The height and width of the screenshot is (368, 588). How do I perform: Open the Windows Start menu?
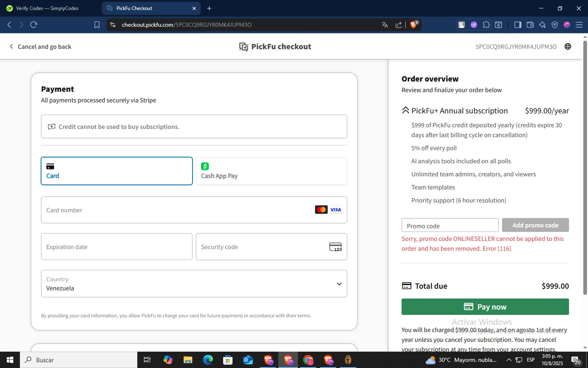10,360
